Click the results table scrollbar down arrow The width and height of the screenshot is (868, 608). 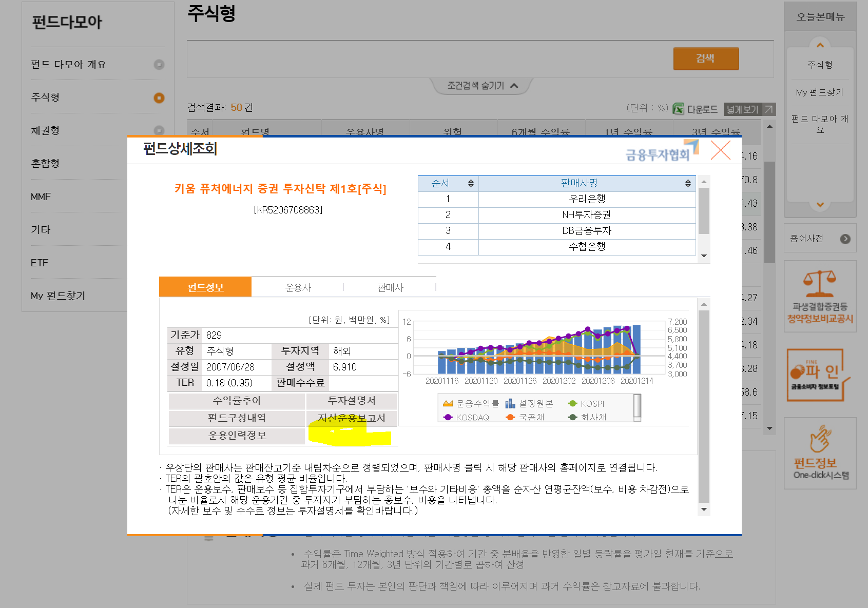tap(769, 428)
